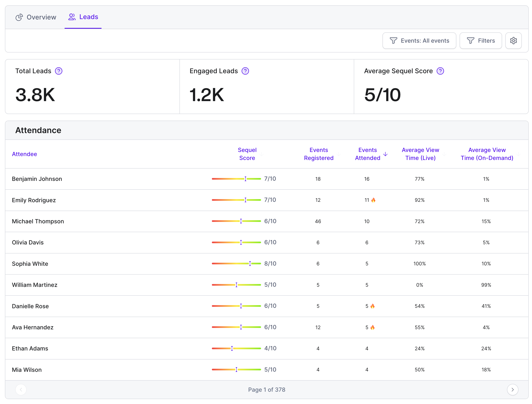Image resolution: width=532 pixels, height=404 pixels.
Task: Sort by Events Attended column arrow
Action: pos(385,154)
